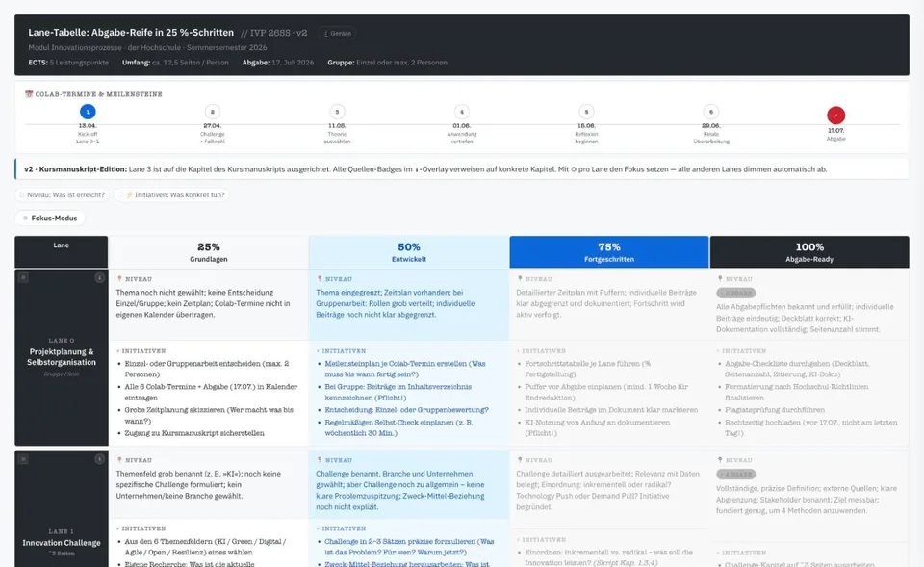Enable the Fokus-Modus toggle
924x567 pixels.
pyautogui.click(x=50, y=219)
